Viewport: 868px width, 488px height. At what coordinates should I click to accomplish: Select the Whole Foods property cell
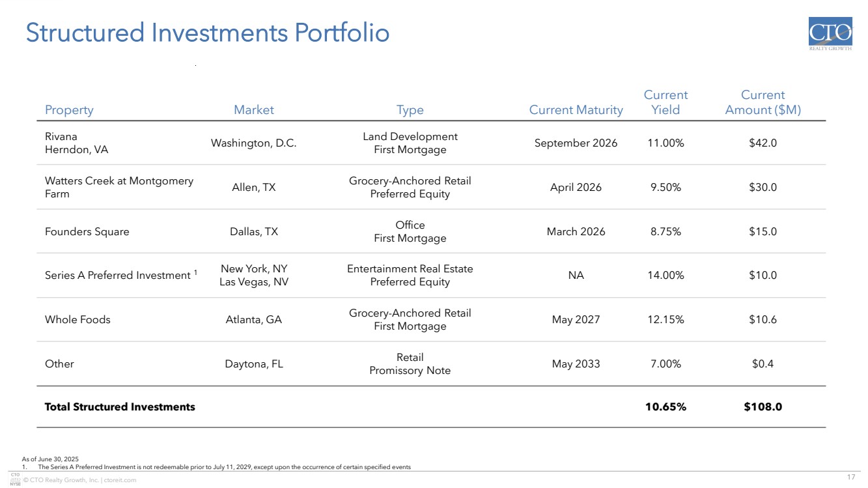coord(77,320)
